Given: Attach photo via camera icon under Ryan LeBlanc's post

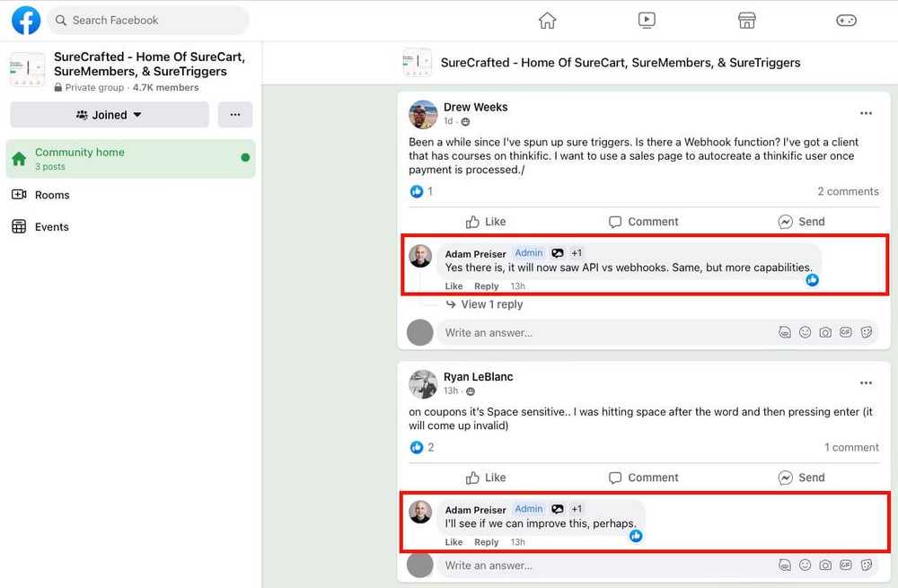Looking at the screenshot, I should 825,566.
